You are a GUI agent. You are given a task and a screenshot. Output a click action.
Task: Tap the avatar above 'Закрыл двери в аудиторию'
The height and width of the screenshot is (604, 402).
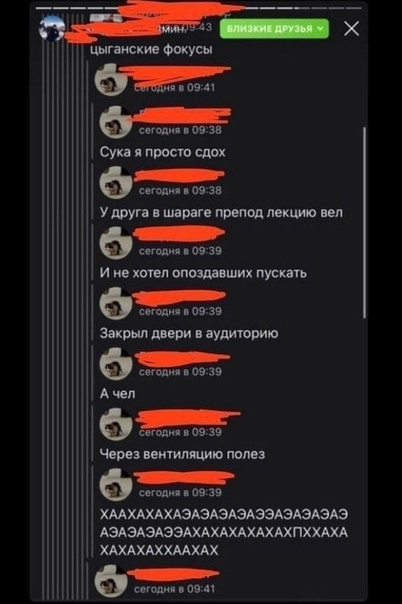click(116, 303)
